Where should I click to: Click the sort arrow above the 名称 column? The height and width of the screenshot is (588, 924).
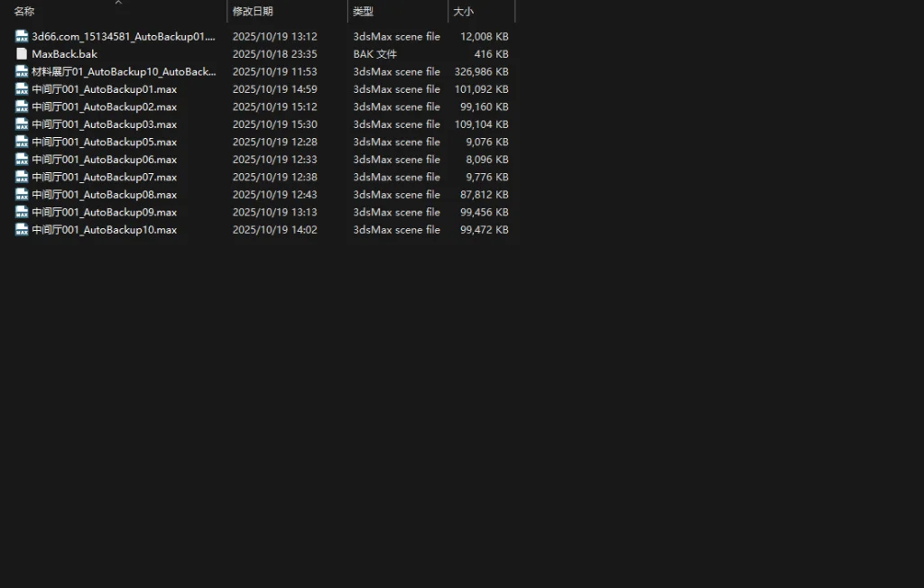117,3
